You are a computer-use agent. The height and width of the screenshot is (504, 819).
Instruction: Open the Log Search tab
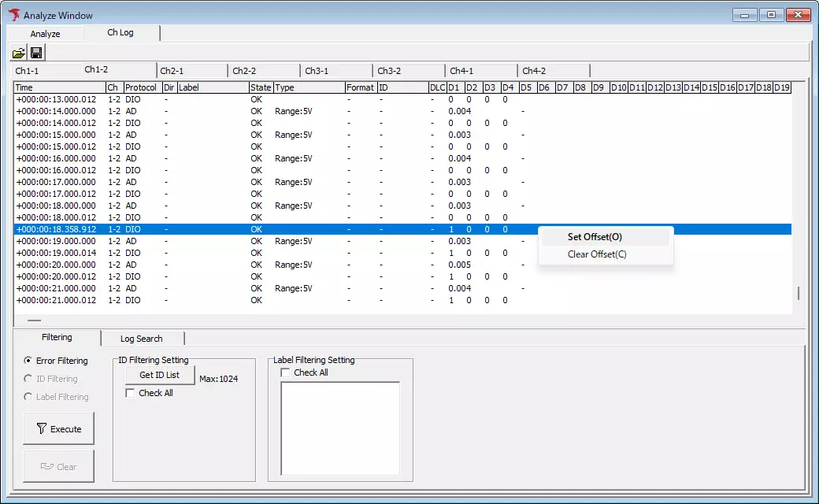(x=141, y=339)
